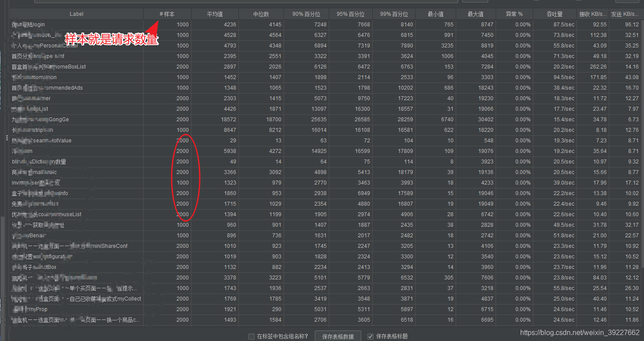Select the row label ending in GongGe
The width and height of the screenshot is (644, 341).
tap(76, 120)
